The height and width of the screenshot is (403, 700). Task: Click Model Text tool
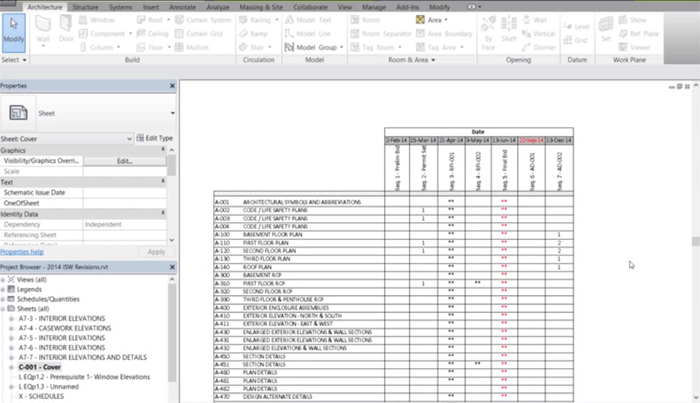(x=308, y=20)
